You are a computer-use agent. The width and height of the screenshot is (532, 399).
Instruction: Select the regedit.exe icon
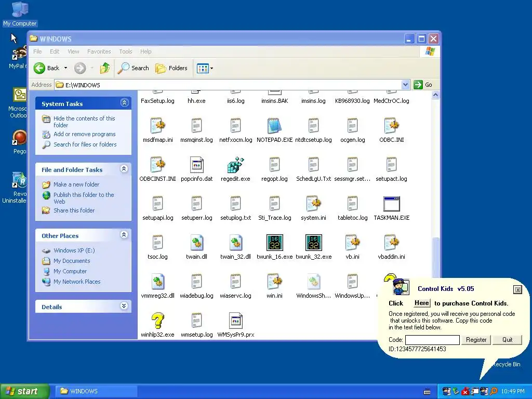235,165
